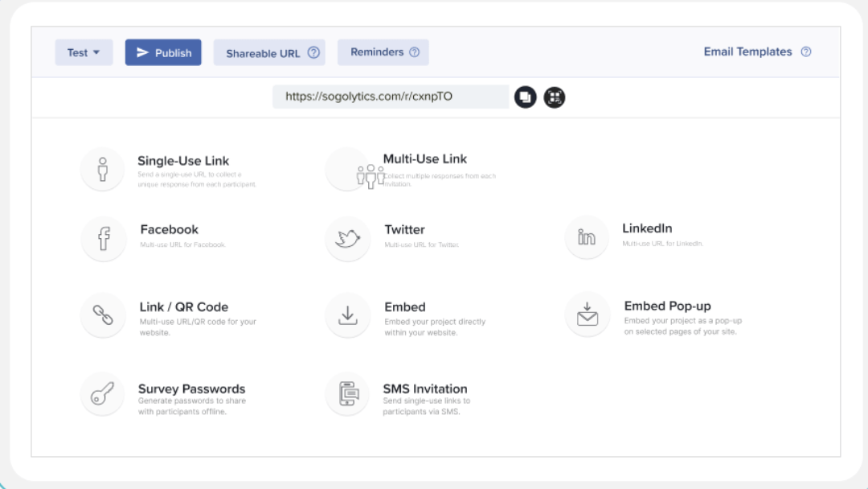
Task: Click the paper-plane icon on Publish
Action: 143,52
